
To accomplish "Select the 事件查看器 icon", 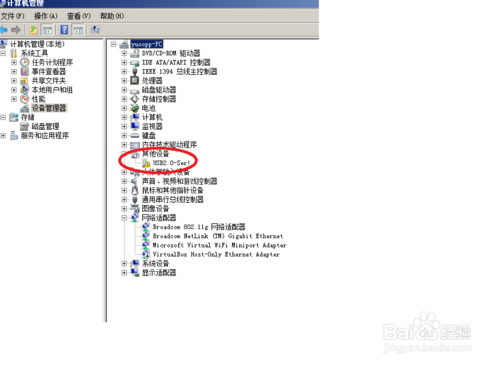I will click(x=24, y=71).
